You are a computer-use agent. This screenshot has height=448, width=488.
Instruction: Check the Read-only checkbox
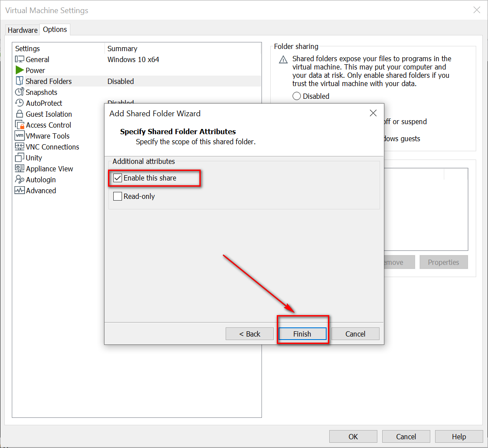pyautogui.click(x=117, y=196)
